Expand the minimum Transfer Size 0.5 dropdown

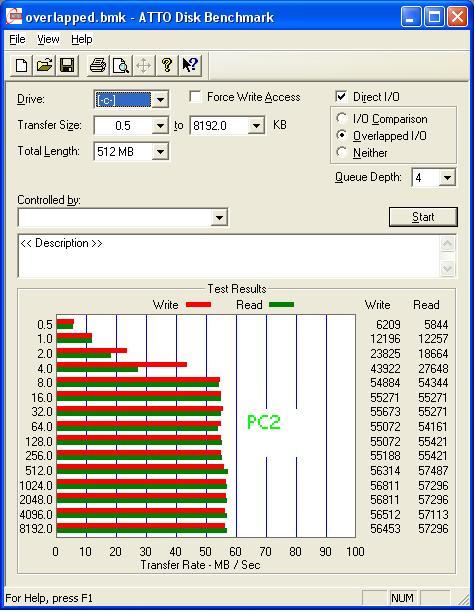pyautogui.click(x=160, y=126)
